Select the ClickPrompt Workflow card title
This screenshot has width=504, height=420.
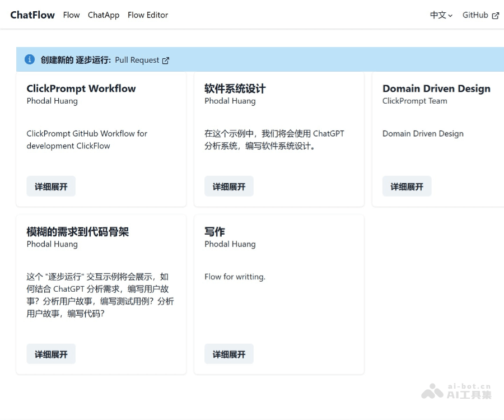pos(81,88)
